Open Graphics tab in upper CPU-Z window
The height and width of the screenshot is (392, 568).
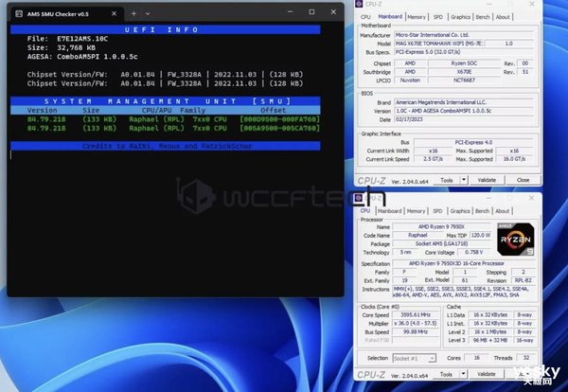(460, 17)
